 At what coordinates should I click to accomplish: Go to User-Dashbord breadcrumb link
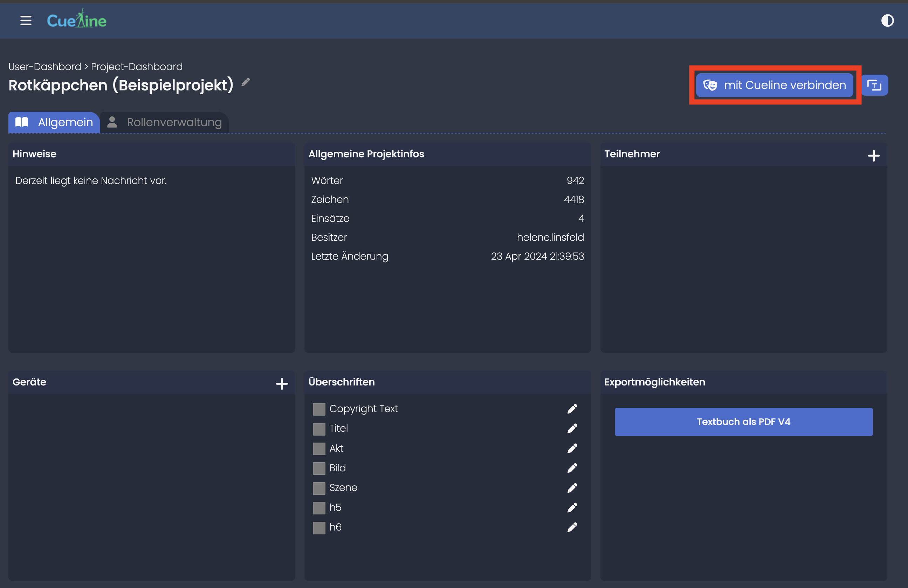pyautogui.click(x=44, y=67)
